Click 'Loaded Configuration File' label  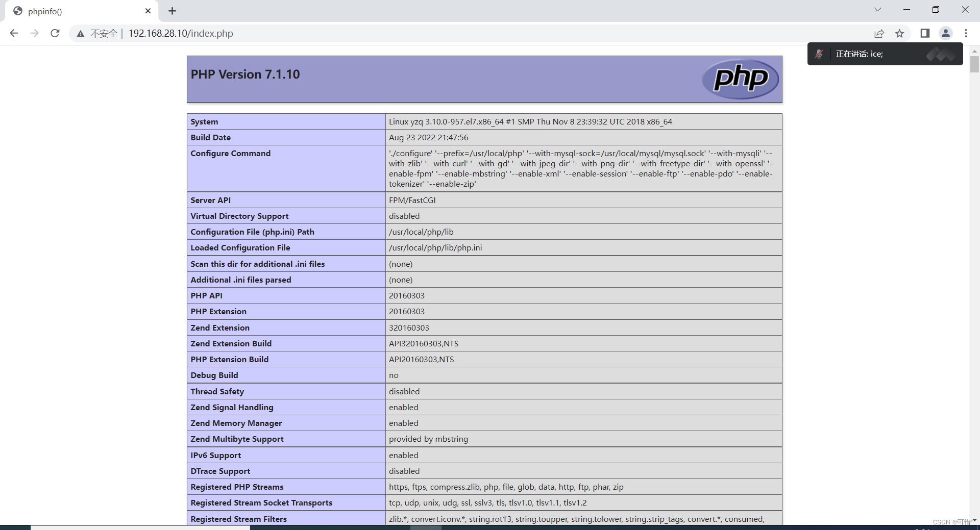tap(240, 248)
